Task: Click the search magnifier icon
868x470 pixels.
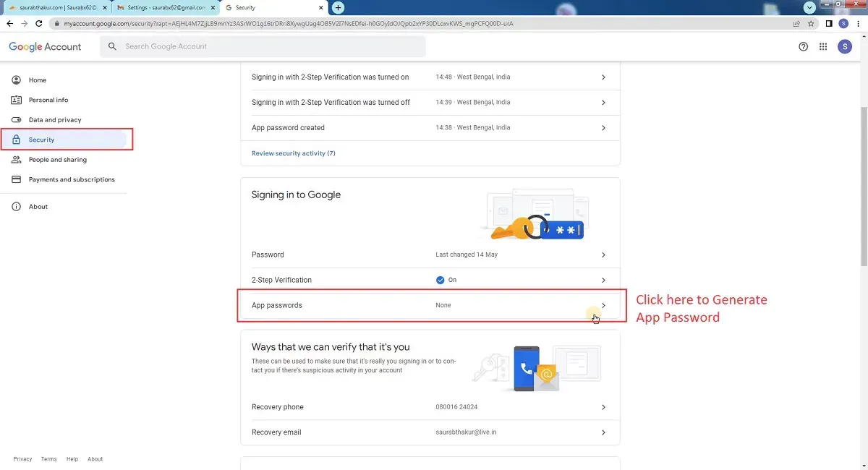Action: click(x=112, y=46)
